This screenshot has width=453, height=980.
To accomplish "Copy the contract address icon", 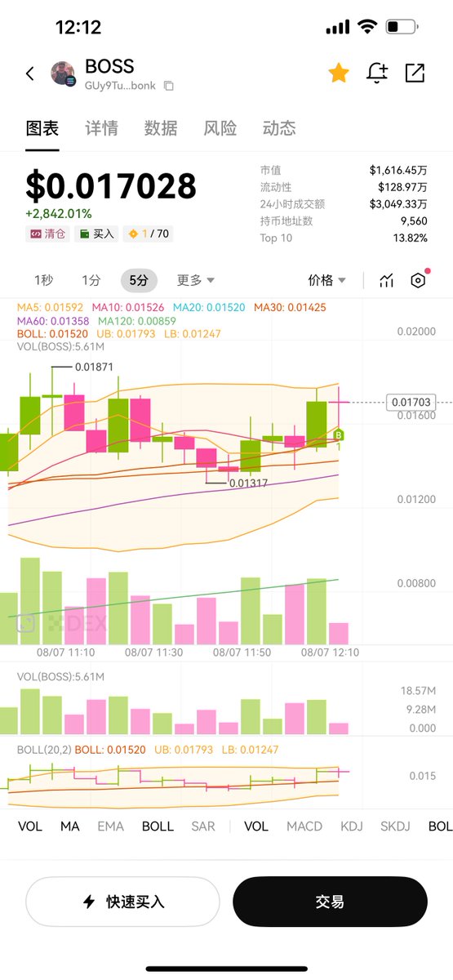I will [169, 86].
